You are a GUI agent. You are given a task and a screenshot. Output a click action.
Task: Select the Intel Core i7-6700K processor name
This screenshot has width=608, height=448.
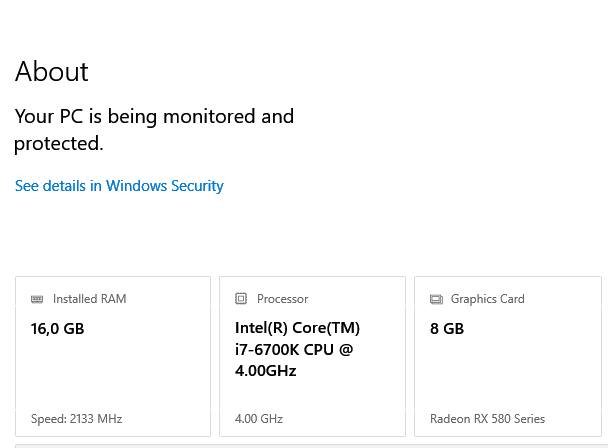point(297,349)
